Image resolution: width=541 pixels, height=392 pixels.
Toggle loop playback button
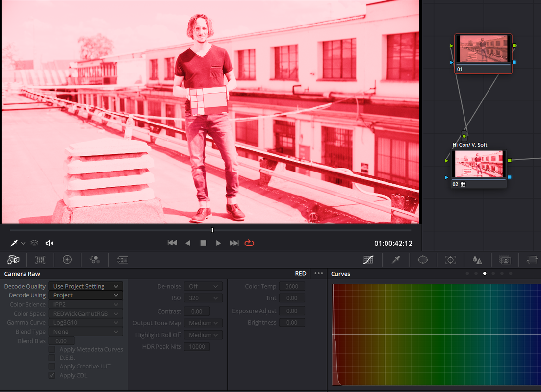(x=249, y=243)
